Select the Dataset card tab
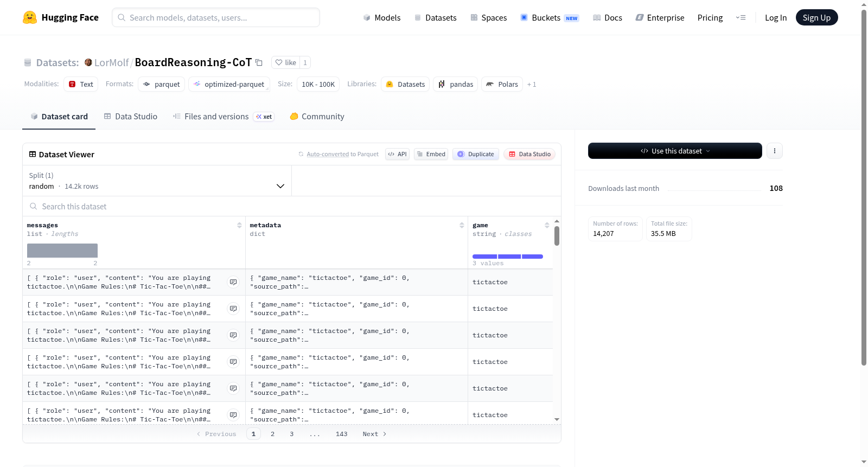 (x=59, y=117)
